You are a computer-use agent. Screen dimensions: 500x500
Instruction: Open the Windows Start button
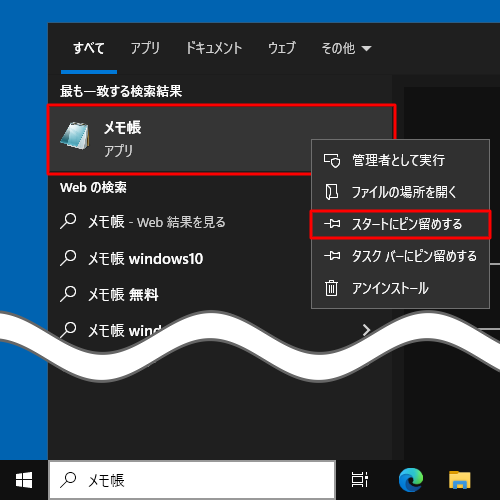point(24,480)
